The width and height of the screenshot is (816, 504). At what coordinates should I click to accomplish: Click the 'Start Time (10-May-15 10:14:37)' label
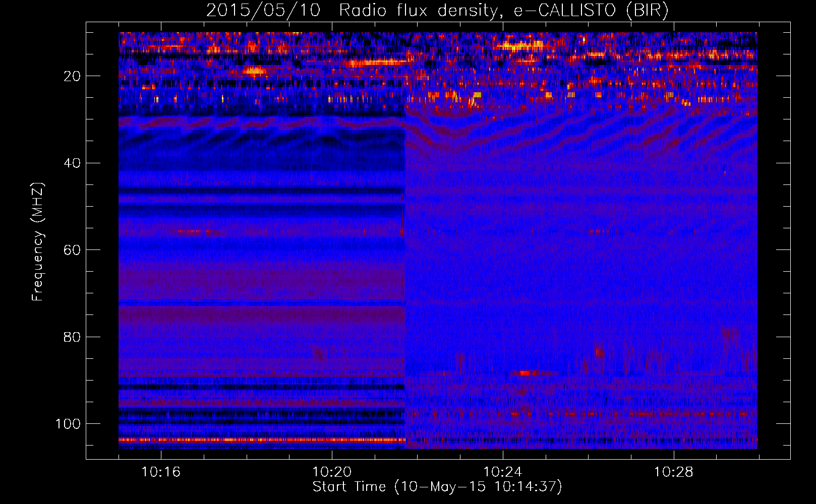pyautogui.click(x=437, y=487)
